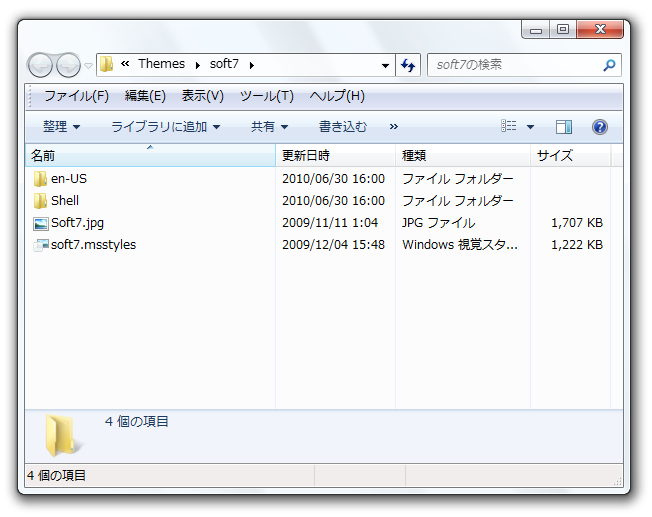This screenshot has width=652, height=517.
Task: Open the 編集(E) menu
Action: tap(145, 96)
